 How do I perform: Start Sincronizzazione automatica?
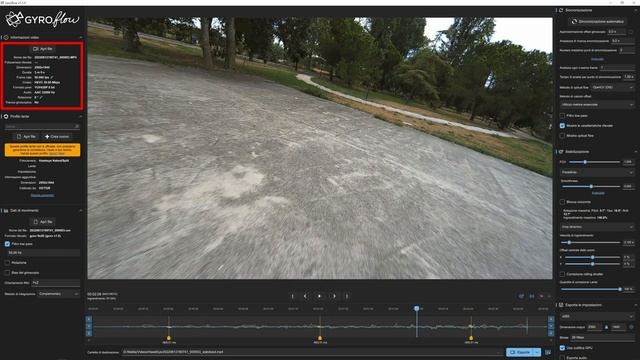[x=598, y=22]
